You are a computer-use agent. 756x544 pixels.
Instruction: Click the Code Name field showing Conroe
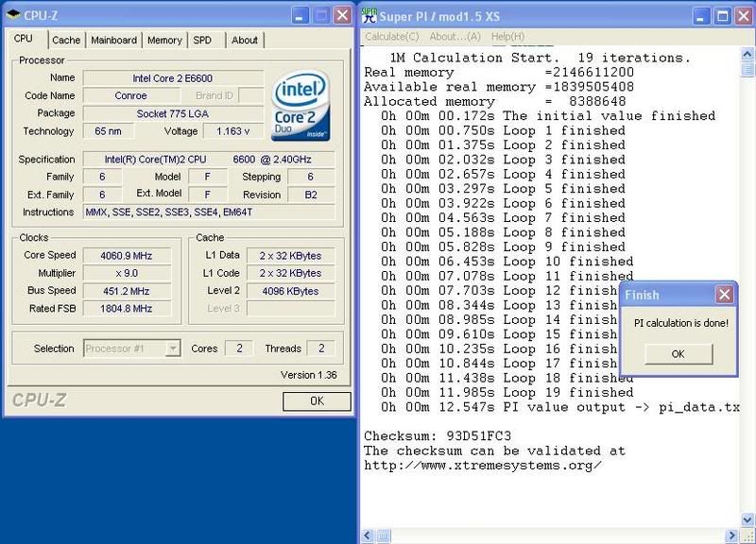click(130, 95)
